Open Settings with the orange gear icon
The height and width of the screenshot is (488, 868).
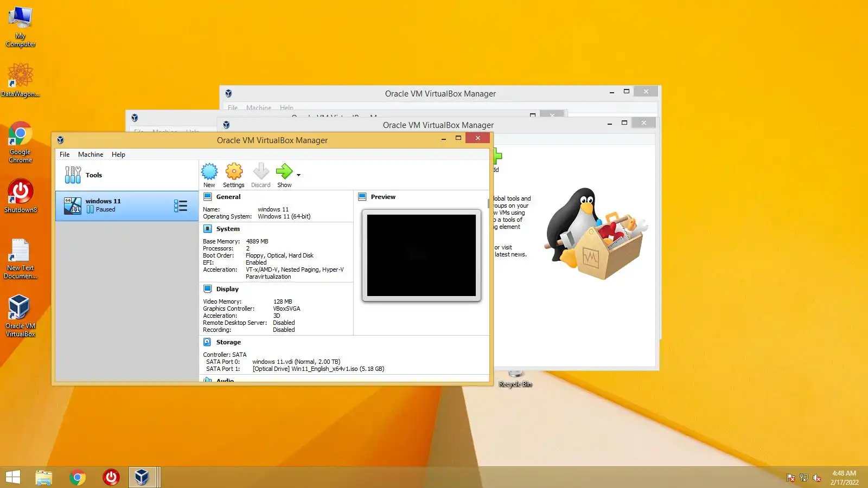click(234, 175)
